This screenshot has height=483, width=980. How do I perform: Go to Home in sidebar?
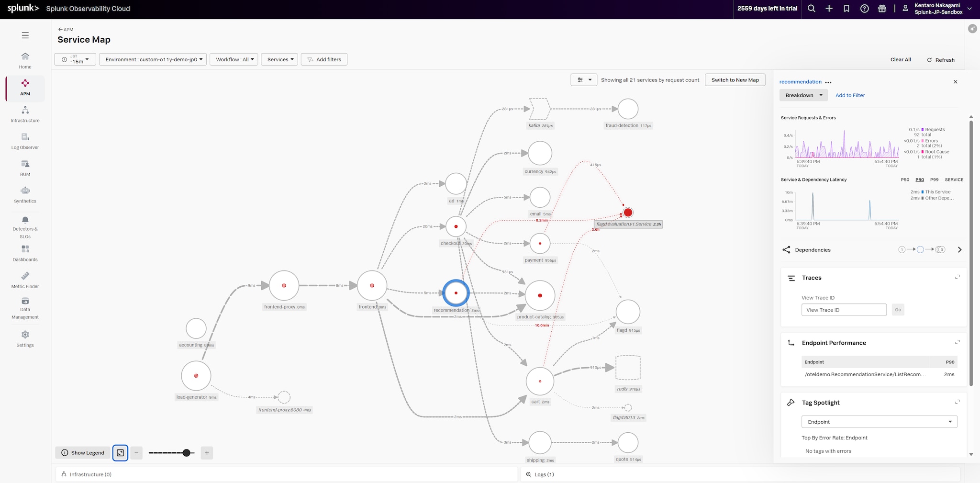(x=25, y=61)
